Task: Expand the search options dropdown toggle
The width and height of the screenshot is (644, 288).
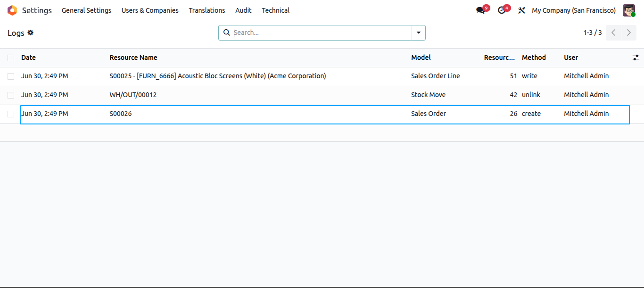Action: [419, 33]
